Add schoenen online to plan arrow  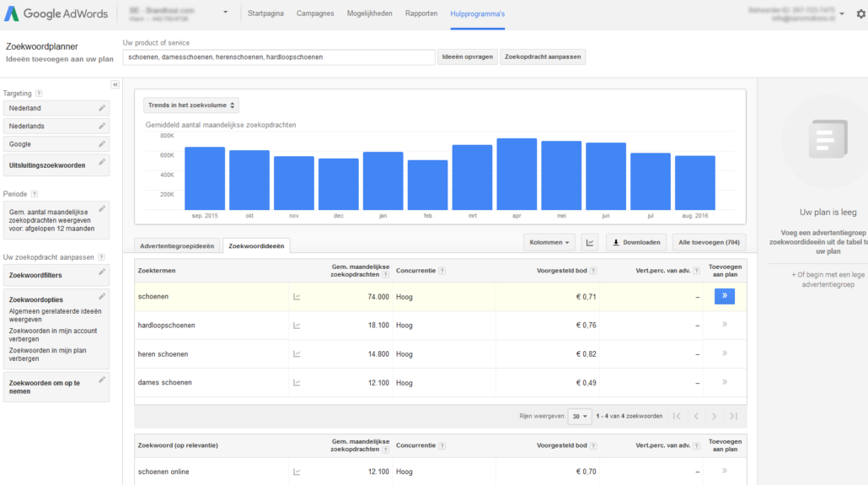tap(725, 472)
